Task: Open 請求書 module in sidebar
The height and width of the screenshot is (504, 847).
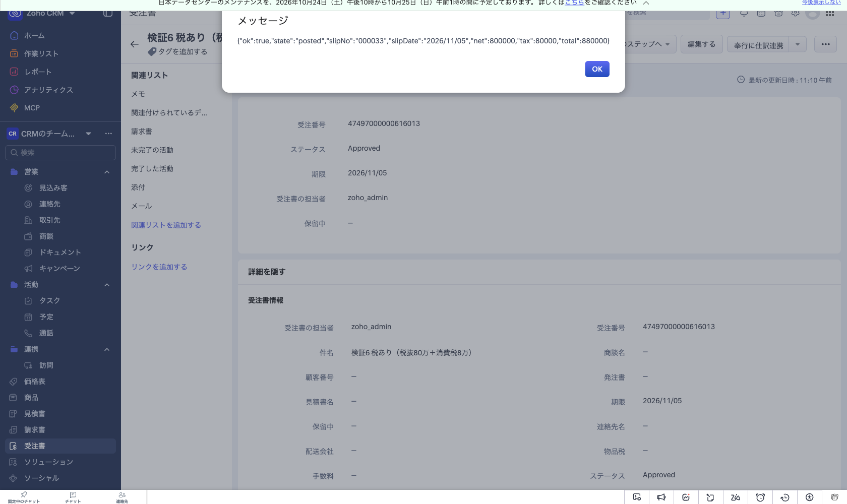Action: (60, 430)
